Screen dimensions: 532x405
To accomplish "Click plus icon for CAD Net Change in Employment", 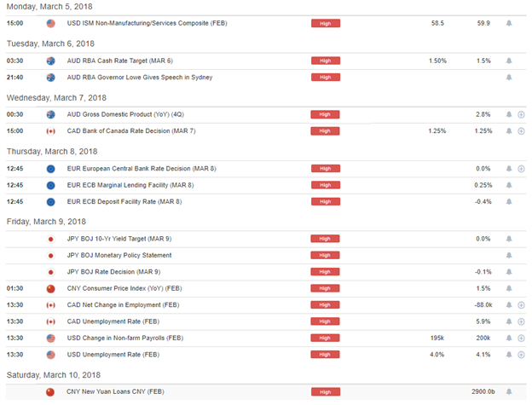I will point(521,305).
